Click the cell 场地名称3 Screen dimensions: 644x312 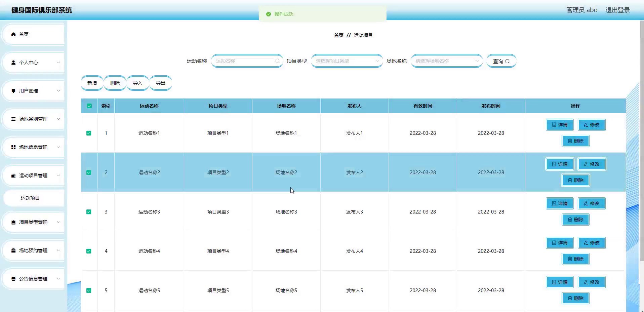tap(286, 212)
